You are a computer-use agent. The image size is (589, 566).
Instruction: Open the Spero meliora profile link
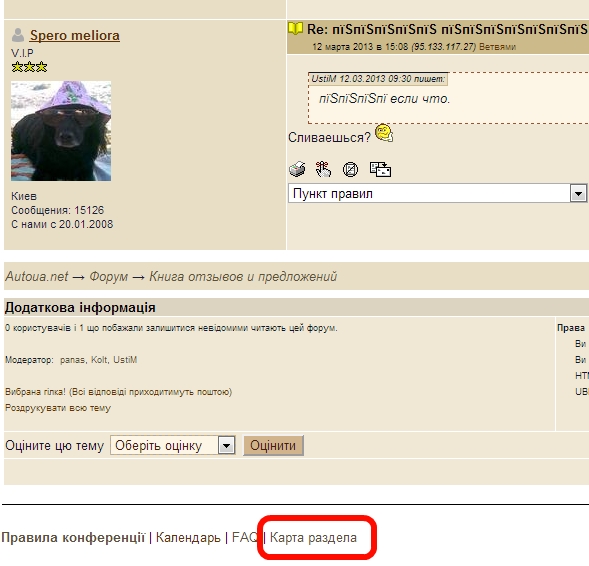75,35
